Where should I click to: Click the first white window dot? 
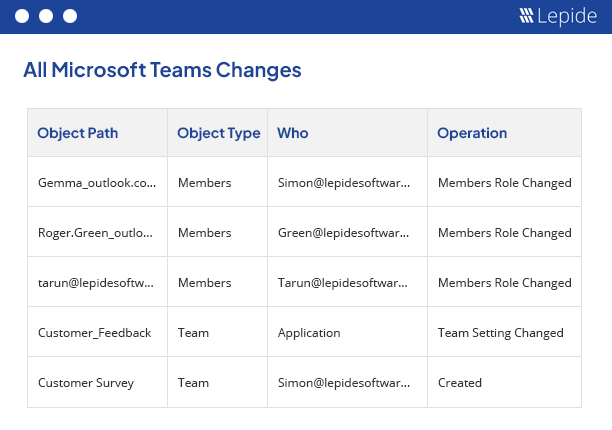coord(22,16)
